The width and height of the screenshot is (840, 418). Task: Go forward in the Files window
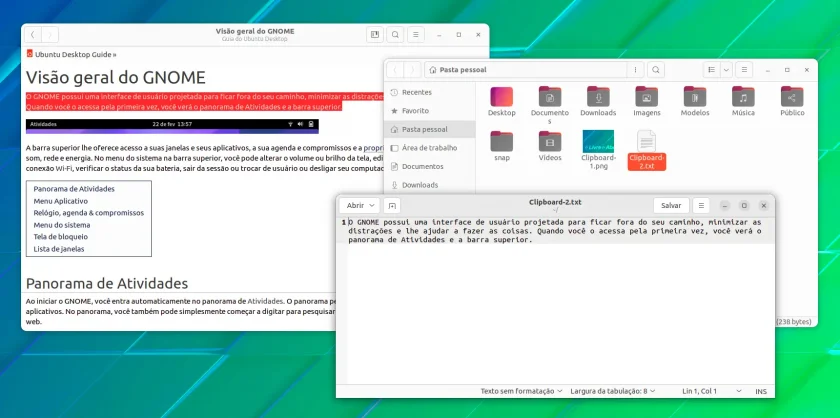pyautogui.click(x=412, y=70)
